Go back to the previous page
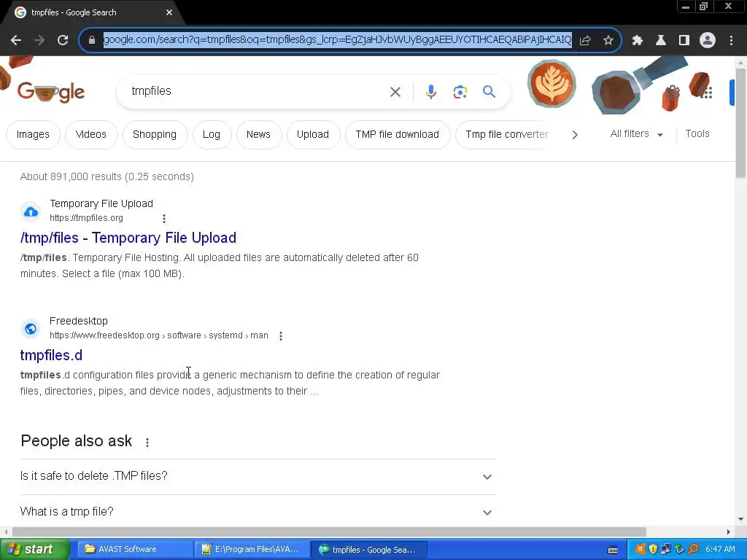 [x=16, y=40]
